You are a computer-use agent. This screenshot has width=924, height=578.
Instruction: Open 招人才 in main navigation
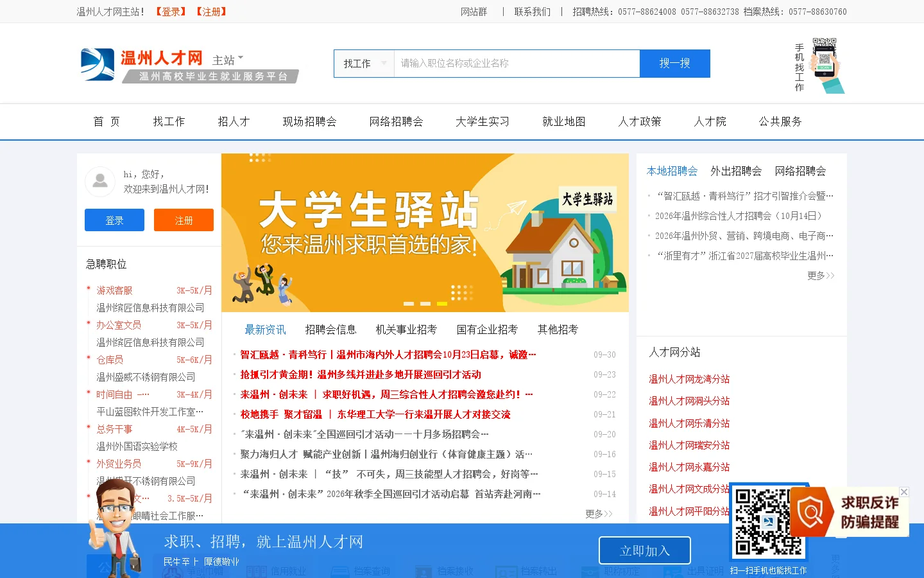(x=234, y=121)
